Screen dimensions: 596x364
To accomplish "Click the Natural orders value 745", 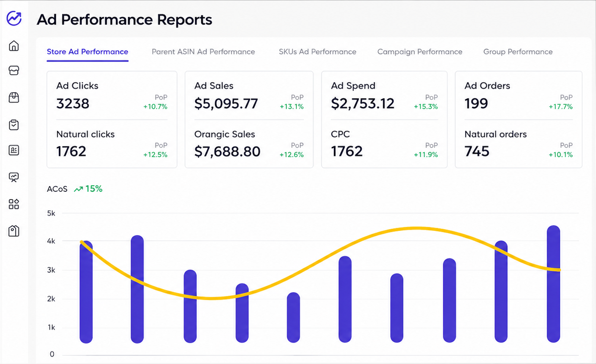I will pos(477,151).
